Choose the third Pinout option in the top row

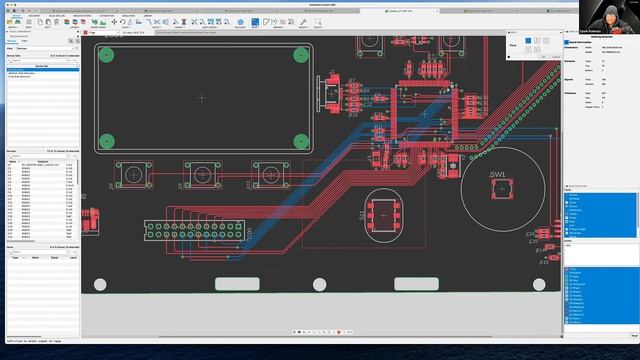pos(546,40)
